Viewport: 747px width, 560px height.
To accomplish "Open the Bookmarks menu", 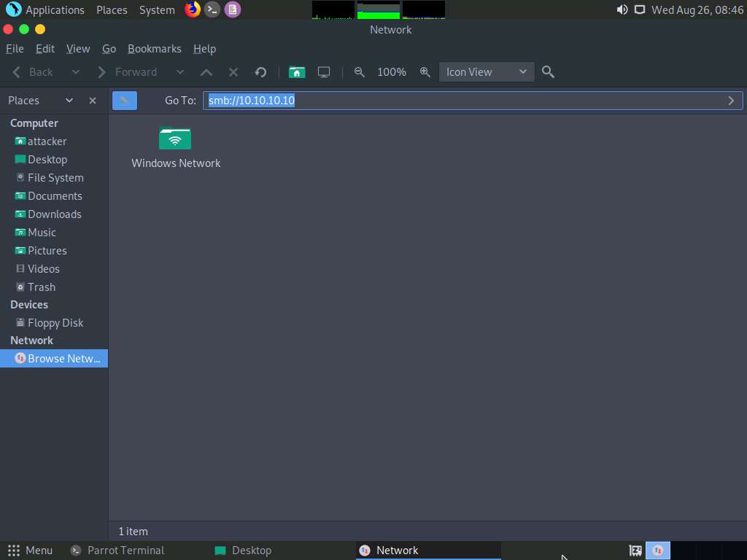I will [x=155, y=49].
